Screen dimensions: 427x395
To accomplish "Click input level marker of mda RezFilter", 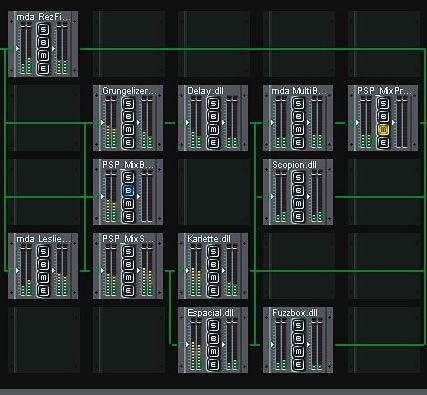I will (x=17, y=49).
